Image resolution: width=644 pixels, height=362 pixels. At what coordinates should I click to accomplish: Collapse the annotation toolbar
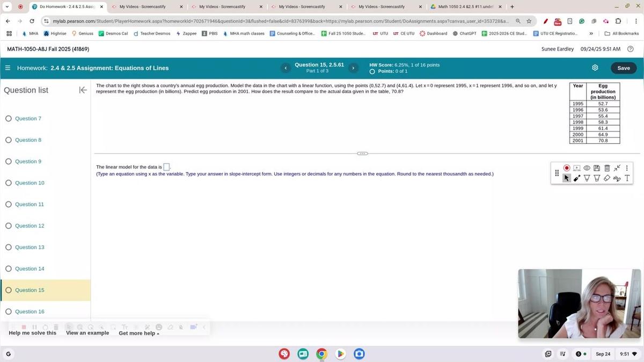[617, 168]
